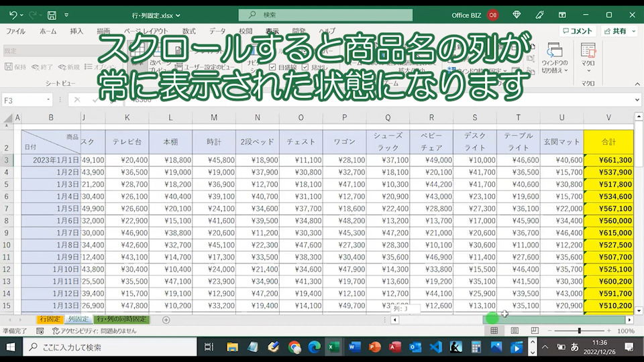The width and height of the screenshot is (644, 362).
Task: Launch Chrome from taskbar
Action: [x=294, y=347]
